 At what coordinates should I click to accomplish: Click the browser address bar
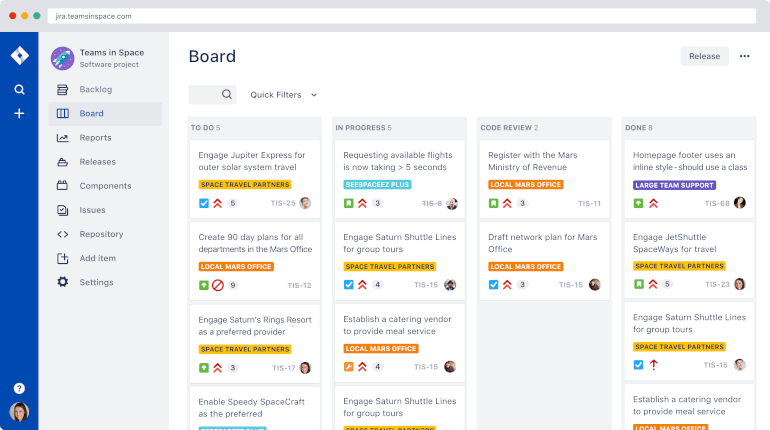tap(402, 16)
